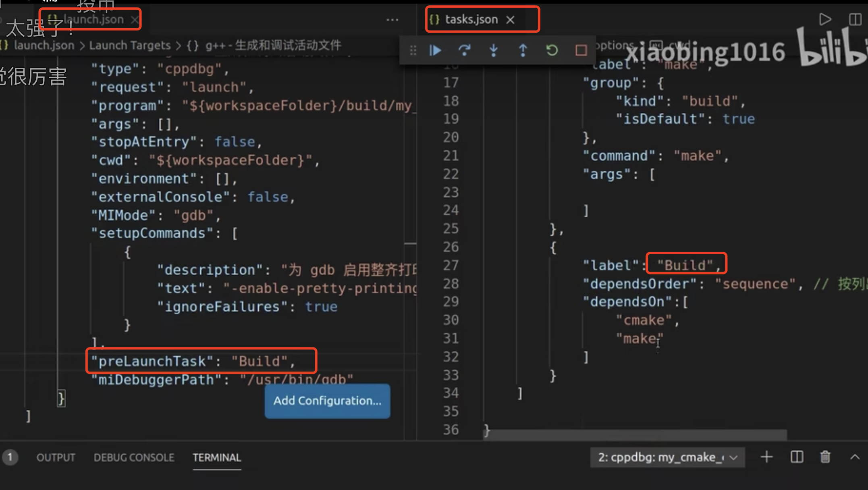
Task: Split the editor with the layout icon
Action: click(x=855, y=19)
